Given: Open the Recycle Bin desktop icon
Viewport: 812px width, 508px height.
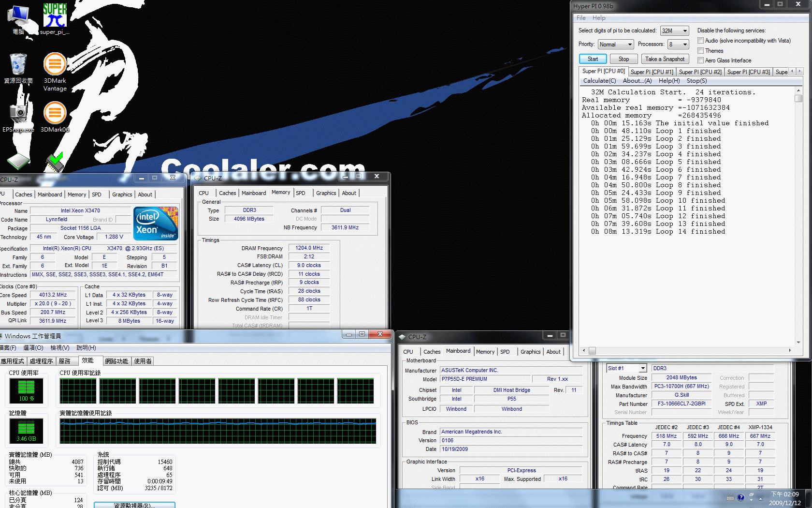Looking at the screenshot, I should click(x=18, y=68).
